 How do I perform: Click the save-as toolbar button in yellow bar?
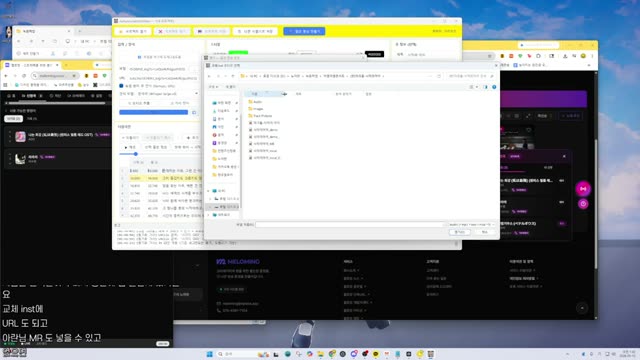[256, 31]
